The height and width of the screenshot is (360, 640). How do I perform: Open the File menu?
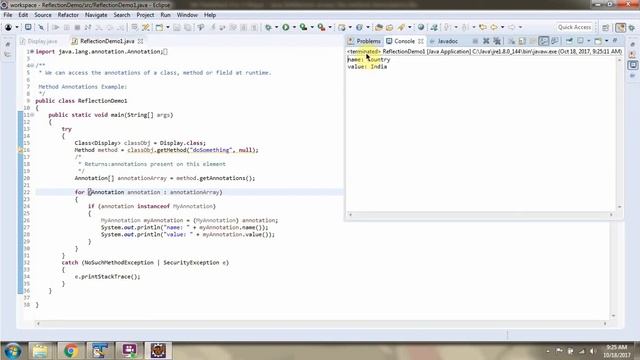tap(8, 15)
